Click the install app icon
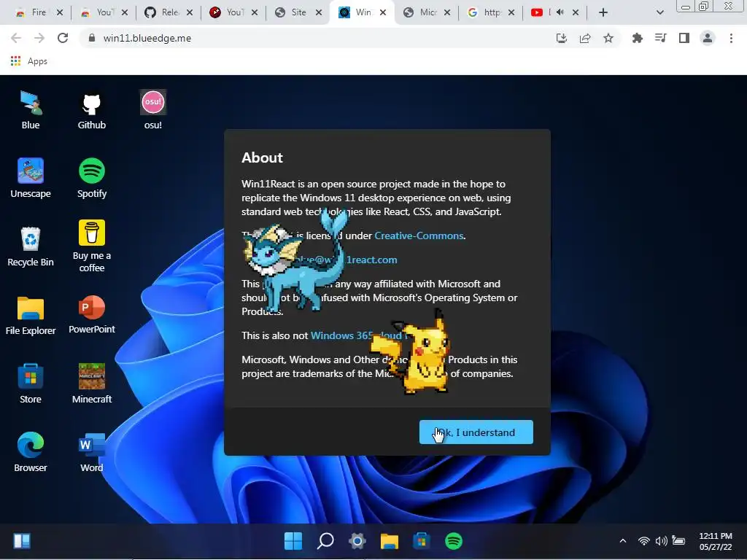The width and height of the screenshot is (747, 560). [562, 38]
